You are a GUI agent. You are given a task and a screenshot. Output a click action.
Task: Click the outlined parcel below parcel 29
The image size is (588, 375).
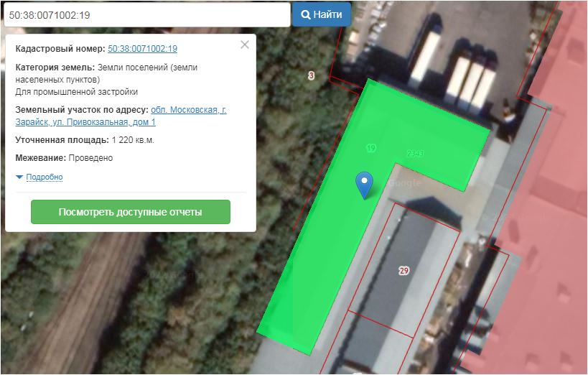[x=381, y=341]
